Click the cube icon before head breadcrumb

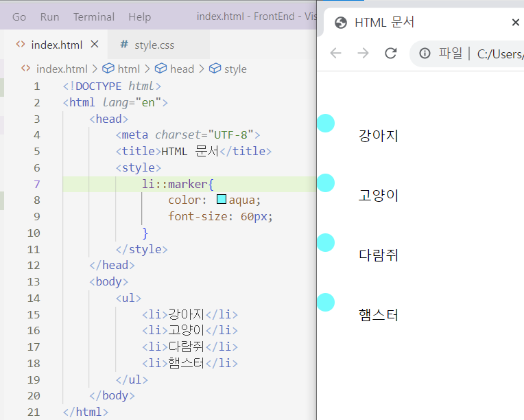[x=160, y=68]
